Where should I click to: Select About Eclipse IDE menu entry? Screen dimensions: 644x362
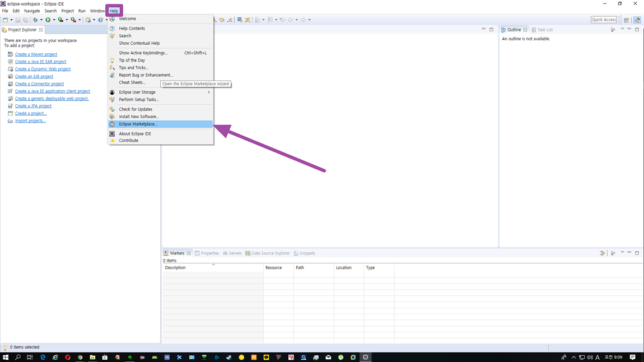(161, 134)
